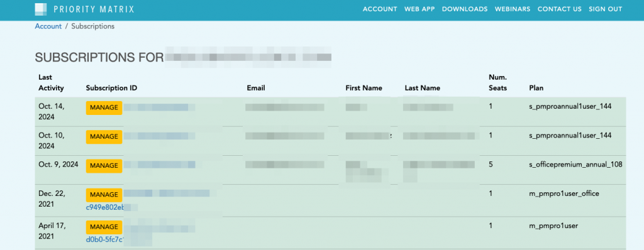Go to WEB APP in navigation
The width and height of the screenshot is (644, 250).
pyautogui.click(x=419, y=9)
